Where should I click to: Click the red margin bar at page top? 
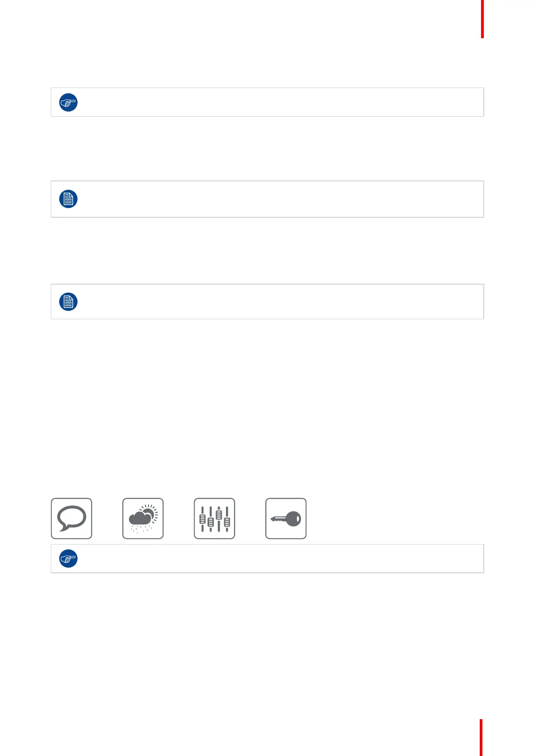coord(482,19)
